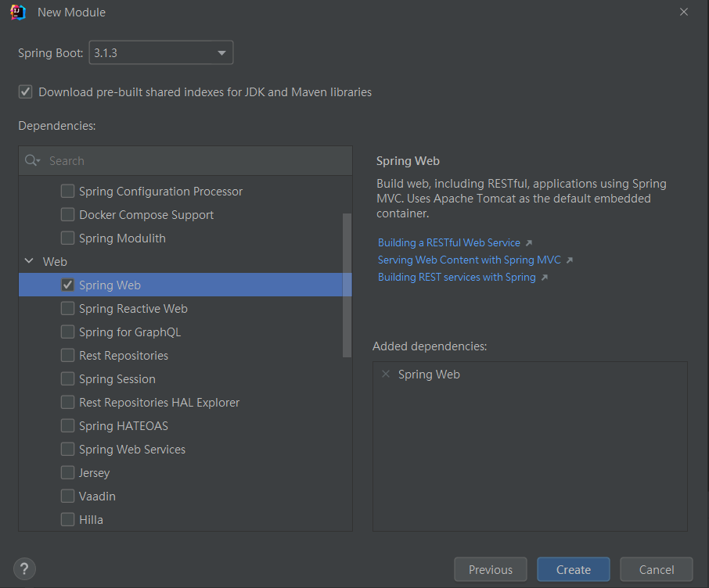Click the search magnifier icon
The image size is (709, 588).
pyautogui.click(x=32, y=160)
